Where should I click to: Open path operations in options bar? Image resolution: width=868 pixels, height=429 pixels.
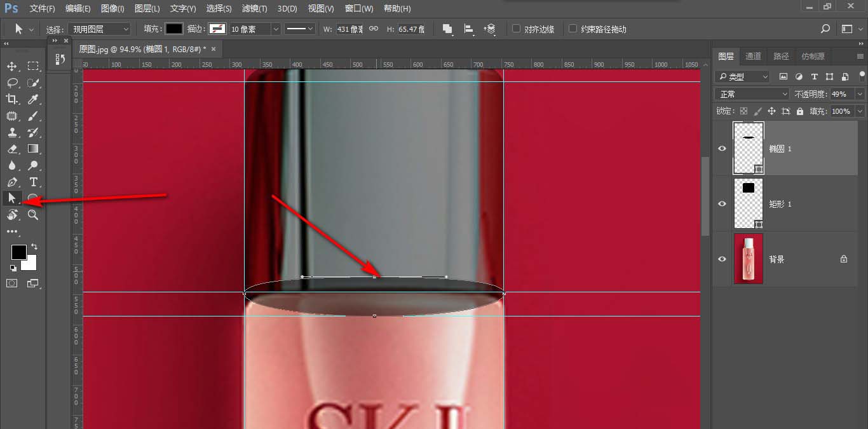[447, 29]
